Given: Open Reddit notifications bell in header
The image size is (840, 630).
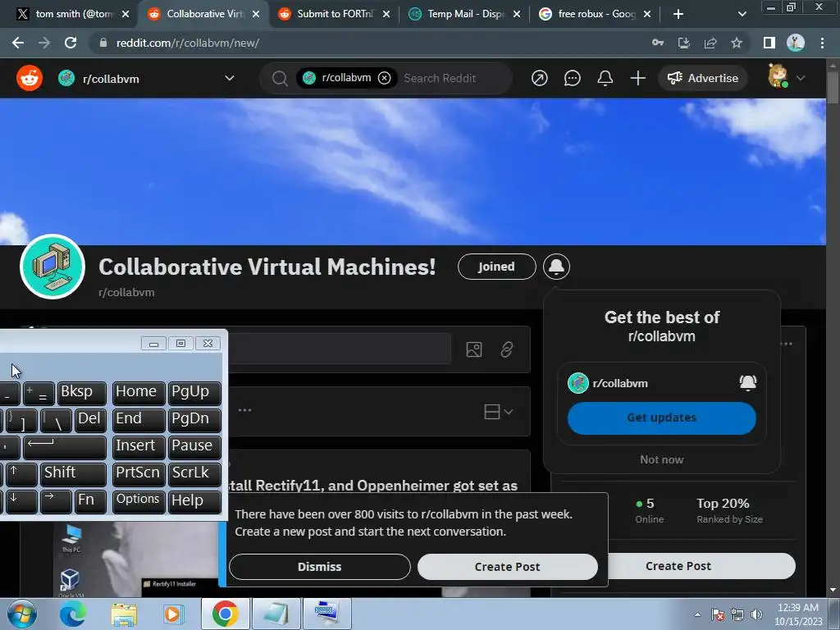Looking at the screenshot, I should pyautogui.click(x=605, y=78).
